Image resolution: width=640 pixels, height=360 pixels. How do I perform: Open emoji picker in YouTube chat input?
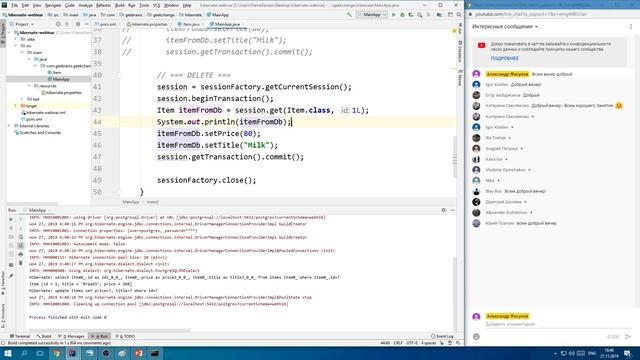coord(476,337)
